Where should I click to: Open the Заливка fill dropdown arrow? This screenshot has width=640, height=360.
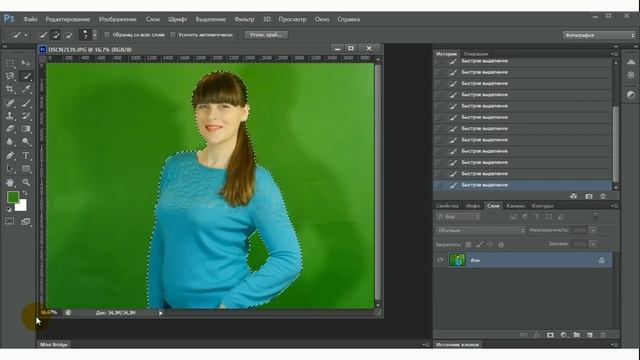(593, 244)
